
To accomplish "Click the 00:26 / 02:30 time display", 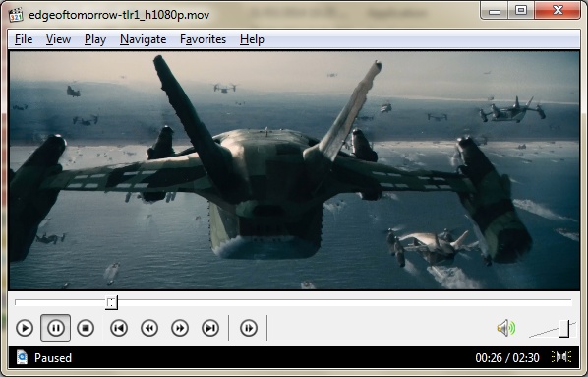I will tap(507, 358).
